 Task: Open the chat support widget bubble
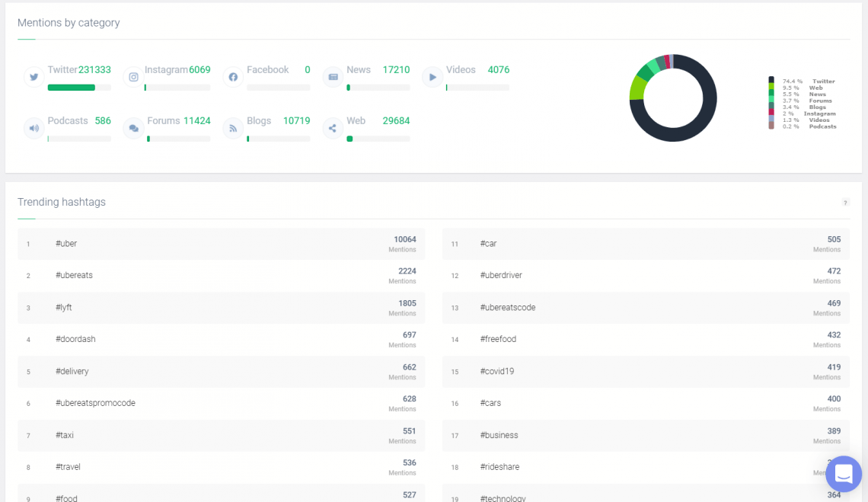843,474
